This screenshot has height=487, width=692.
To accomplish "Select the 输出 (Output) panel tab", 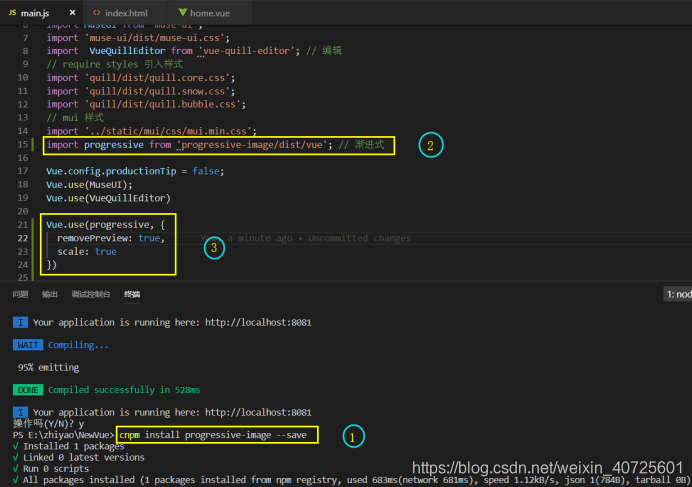I will click(50, 294).
